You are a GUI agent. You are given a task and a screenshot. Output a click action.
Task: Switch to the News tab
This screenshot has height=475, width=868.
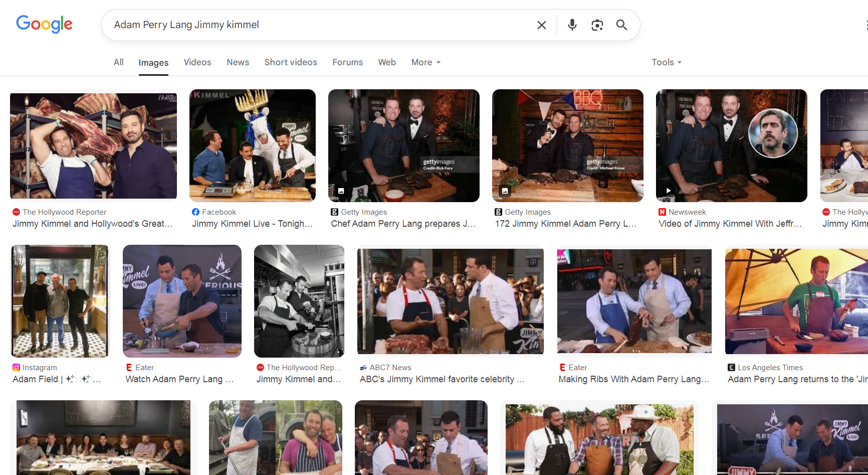[238, 62]
